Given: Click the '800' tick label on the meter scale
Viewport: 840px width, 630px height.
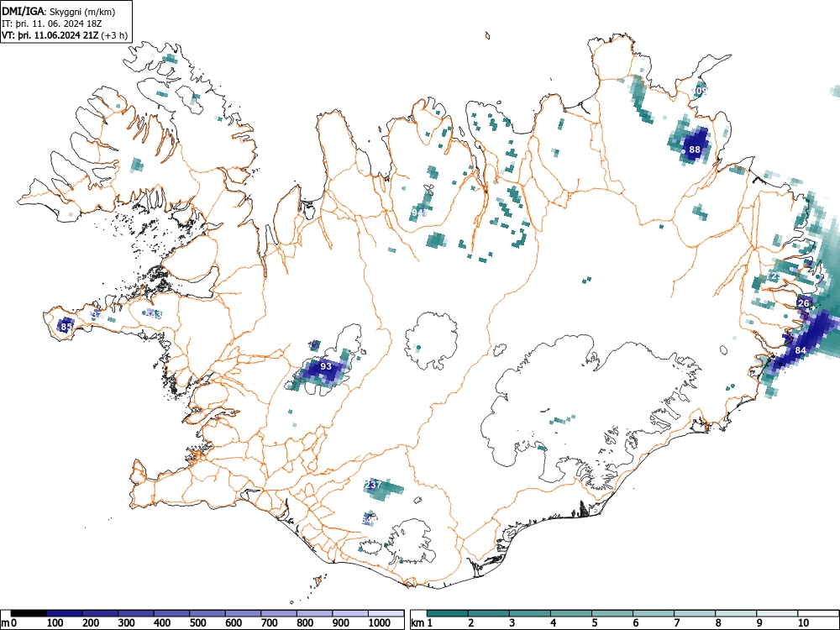Looking at the screenshot, I should [306, 623].
